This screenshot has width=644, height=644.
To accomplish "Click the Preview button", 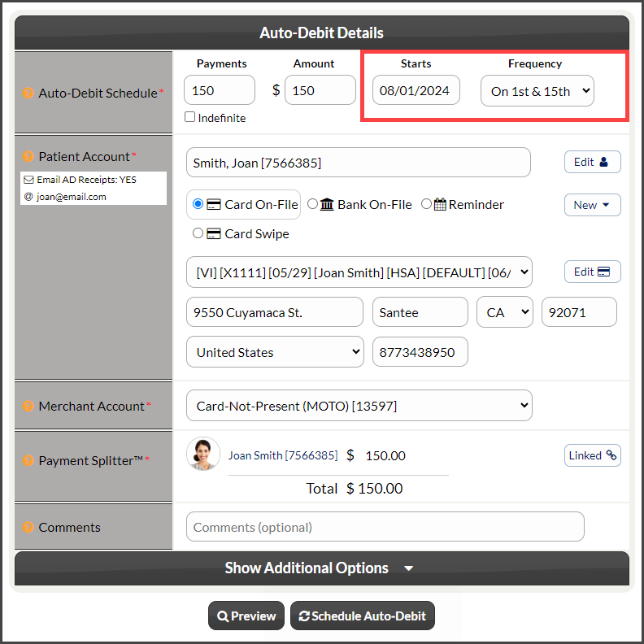I will 246,616.
